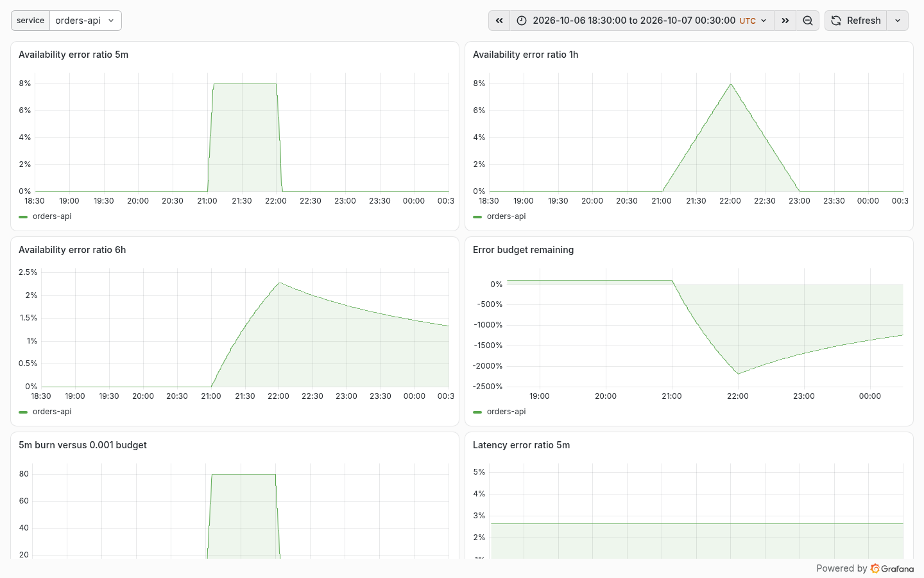Click the 80 axis label in 5m burn panel

point(24,474)
